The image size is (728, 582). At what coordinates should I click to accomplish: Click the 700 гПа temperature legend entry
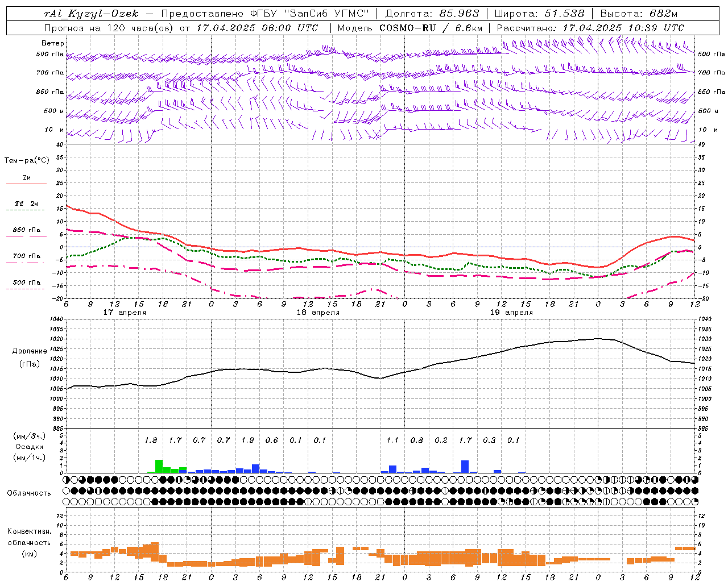pyautogui.click(x=26, y=256)
